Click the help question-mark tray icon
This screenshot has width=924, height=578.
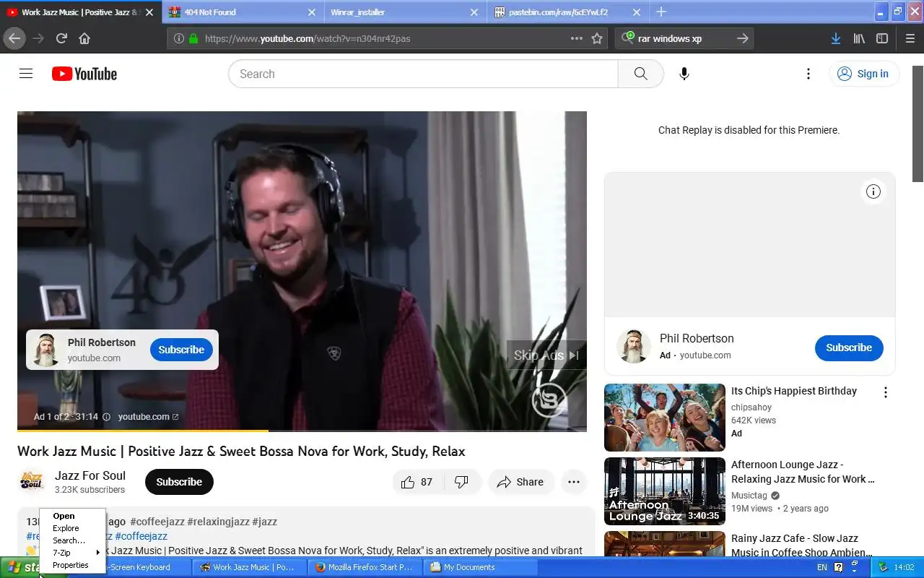(839, 567)
